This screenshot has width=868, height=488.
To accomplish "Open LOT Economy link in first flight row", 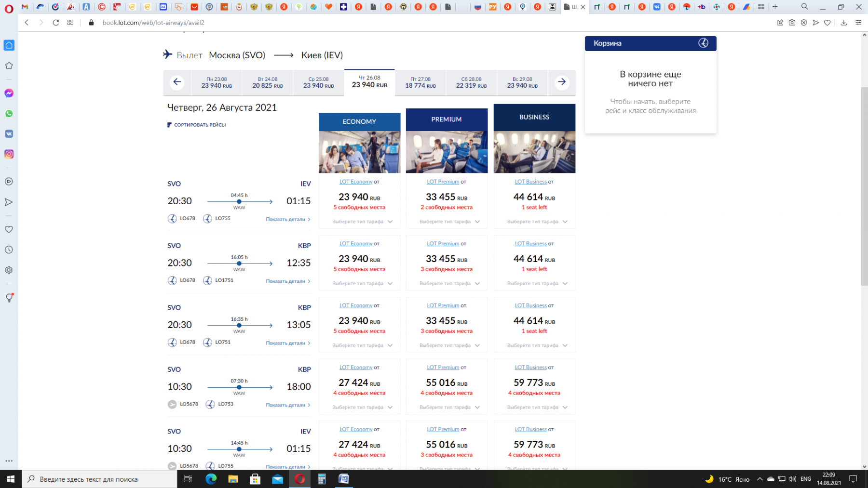I will (356, 182).
